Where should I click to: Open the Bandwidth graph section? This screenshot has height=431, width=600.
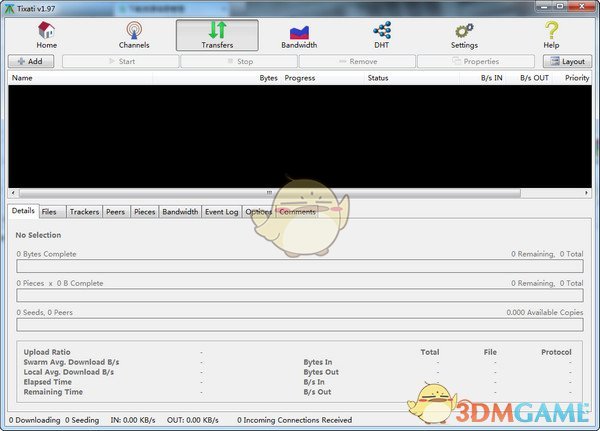point(299,35)
